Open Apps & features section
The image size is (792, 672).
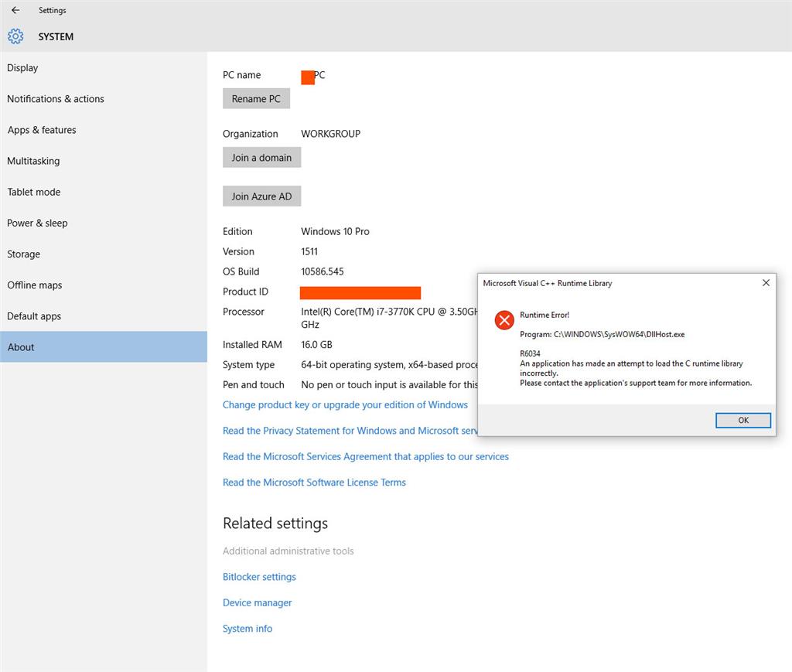tap(104, 130)
